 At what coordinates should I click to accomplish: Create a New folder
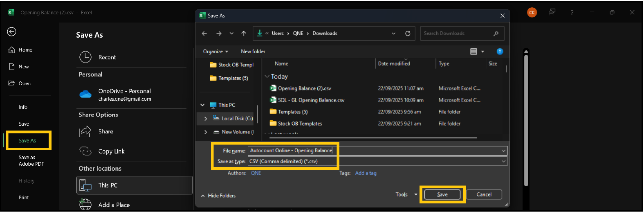tap(253, 52)
